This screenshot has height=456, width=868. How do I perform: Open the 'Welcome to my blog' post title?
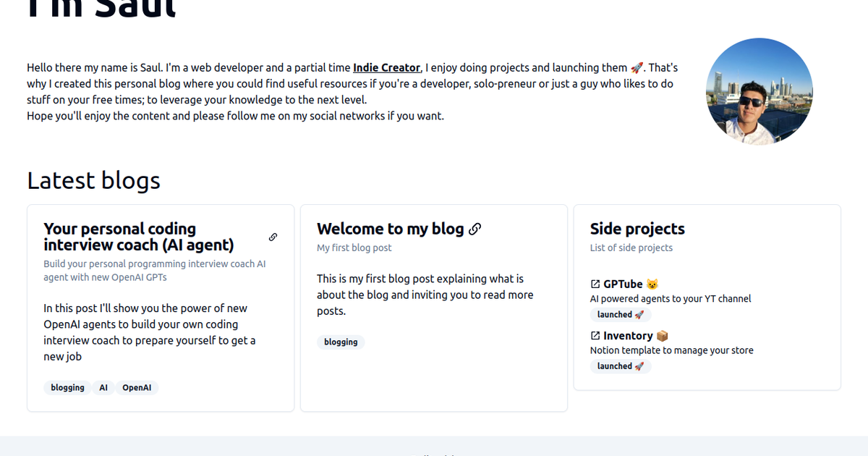click(390, 229)
